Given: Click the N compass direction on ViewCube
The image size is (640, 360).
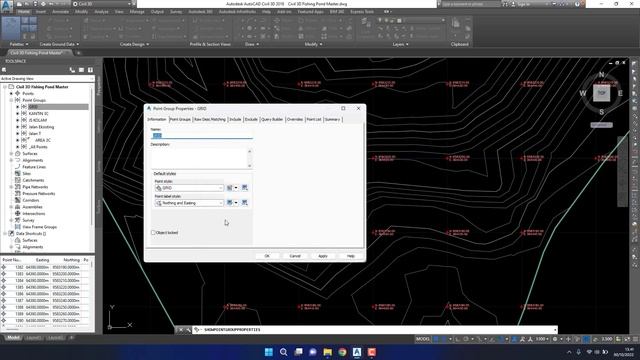Looking at the screenshot, I should tap(601, 75).
